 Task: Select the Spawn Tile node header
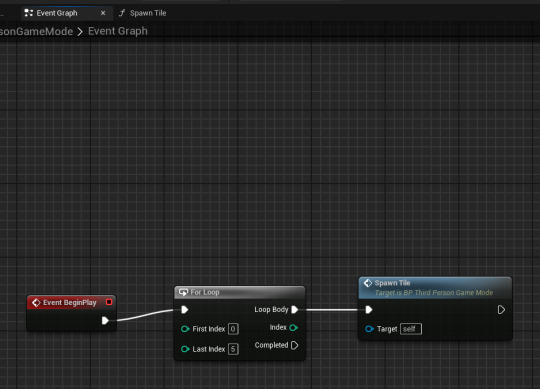click(435, 287)
